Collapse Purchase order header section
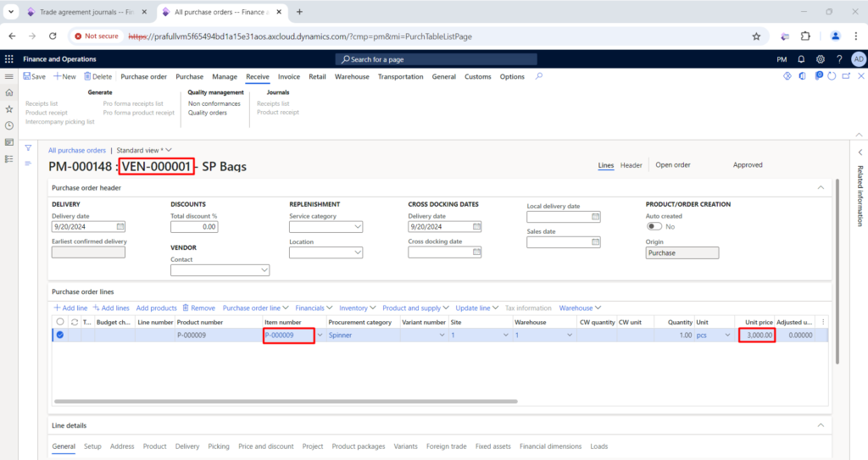Viewport: 868px width, 460px height. (821, 188)
